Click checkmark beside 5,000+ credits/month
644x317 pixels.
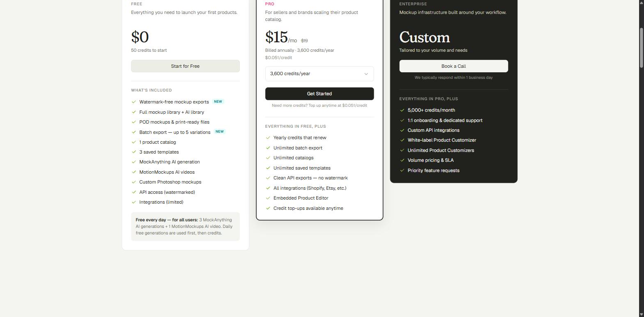click(402, 110)
